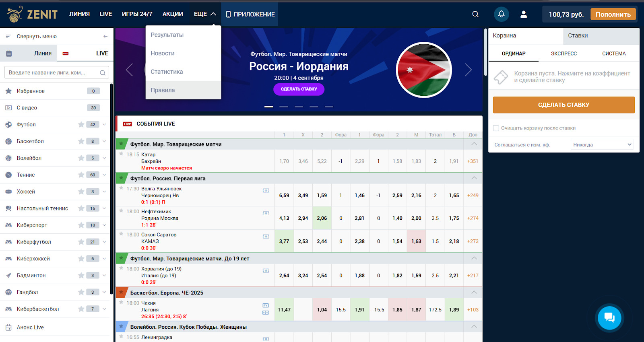This screenshot has width=644, height=342.
Task: Show previous banner slide
Action: click(x=129, y=70)
